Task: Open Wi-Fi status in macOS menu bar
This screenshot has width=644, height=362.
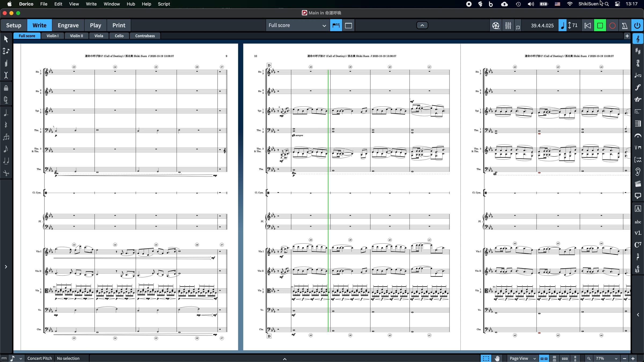Action: (570, 4)
